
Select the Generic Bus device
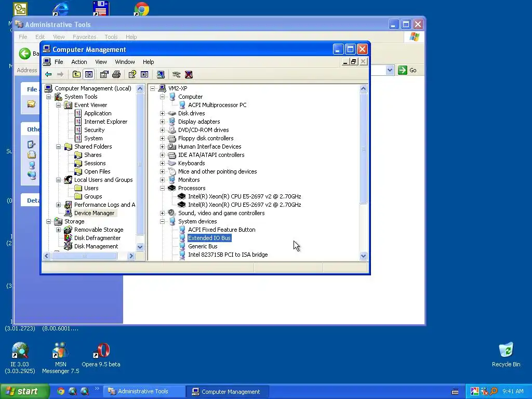(x=203, y=246)
